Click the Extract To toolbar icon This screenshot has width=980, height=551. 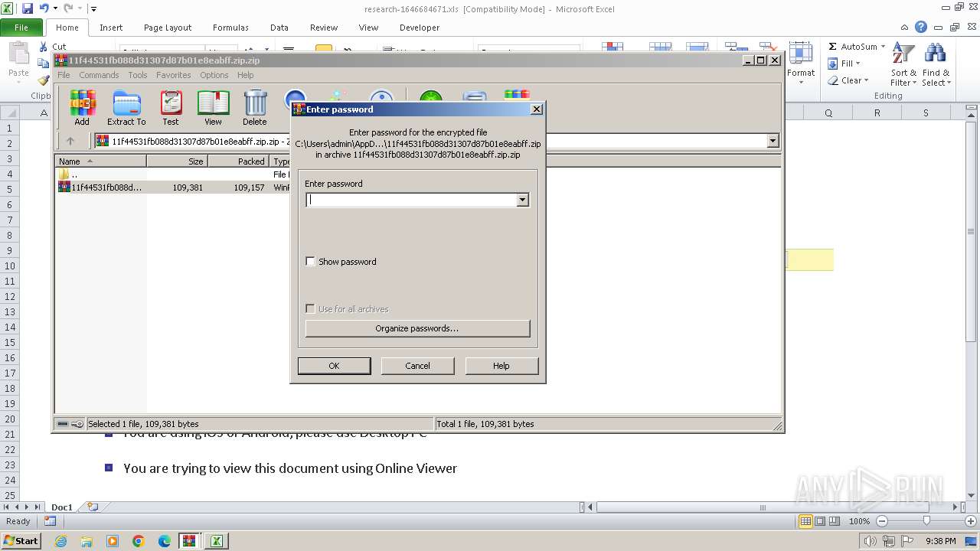(126, 107)
